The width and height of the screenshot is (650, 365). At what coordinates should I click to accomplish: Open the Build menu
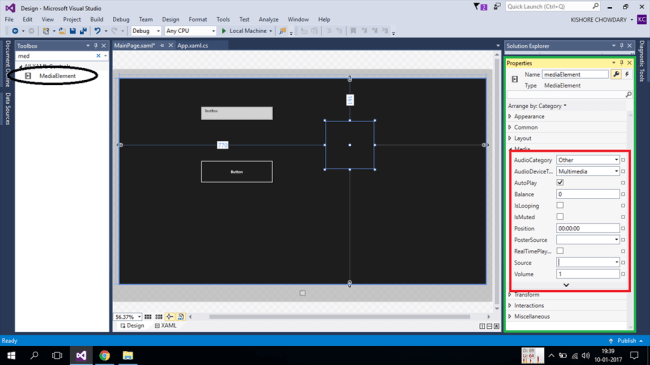97,19
